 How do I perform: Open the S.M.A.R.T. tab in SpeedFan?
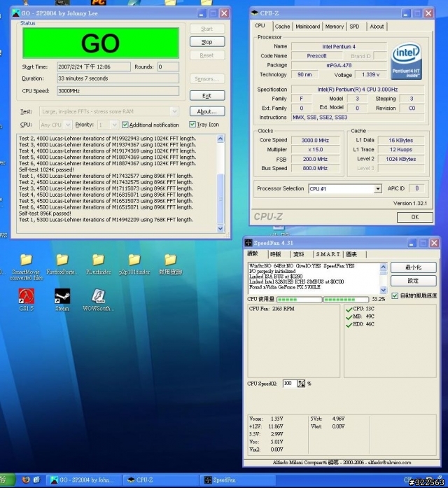pos(328,254)
